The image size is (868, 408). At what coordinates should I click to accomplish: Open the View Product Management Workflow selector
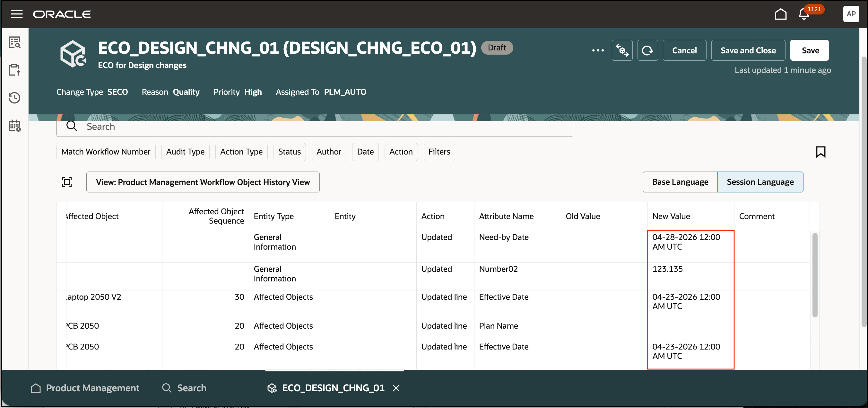tap(203, 182)
